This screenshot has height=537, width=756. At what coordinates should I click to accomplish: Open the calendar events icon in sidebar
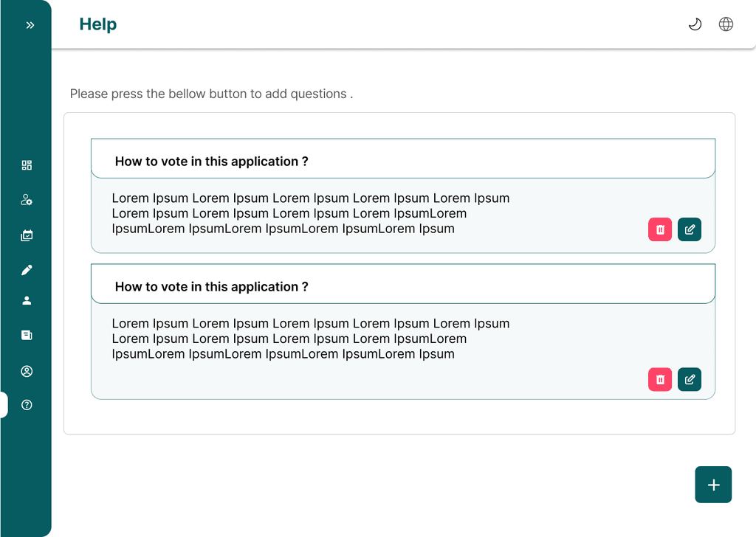(27, 236)
